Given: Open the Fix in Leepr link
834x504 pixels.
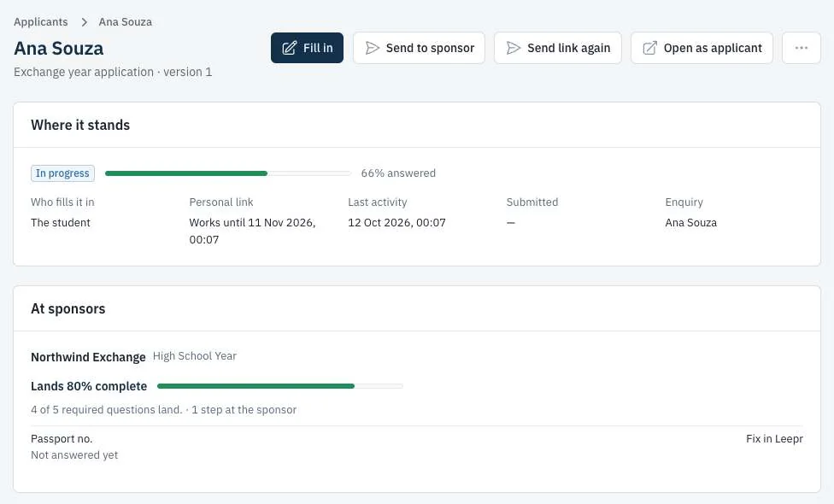Looking at the screenshot, I should (774, 438).
